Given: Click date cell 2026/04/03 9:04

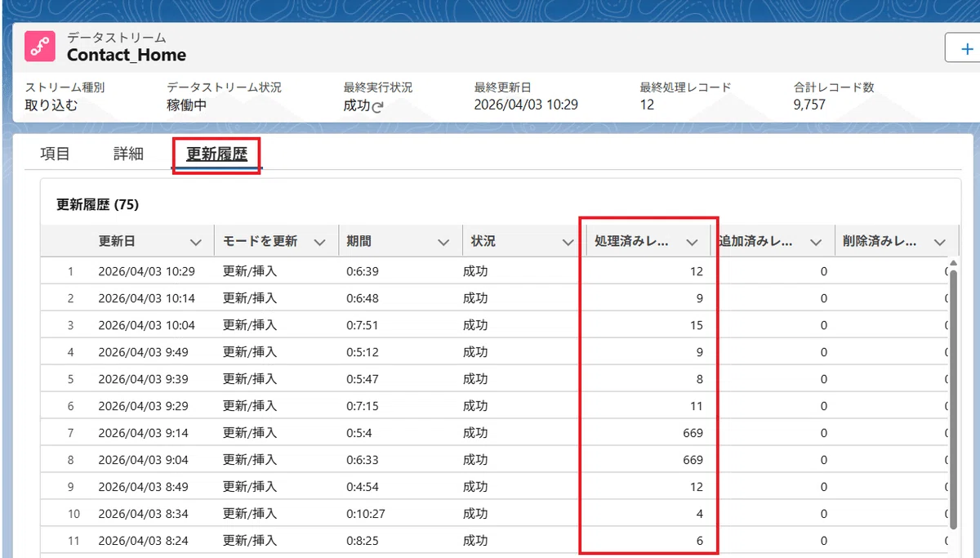Looking at the screenshot, I should (x=143, y=460).
